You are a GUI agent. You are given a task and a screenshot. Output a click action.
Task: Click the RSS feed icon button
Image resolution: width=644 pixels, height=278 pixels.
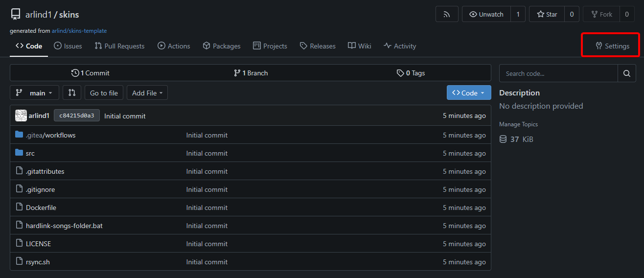(x=447, y=14)
